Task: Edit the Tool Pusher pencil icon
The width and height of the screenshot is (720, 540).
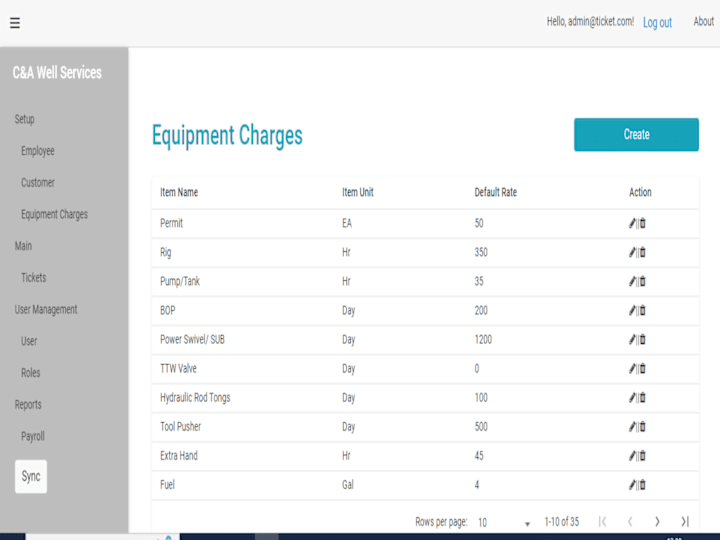Action: click(632, 427)
